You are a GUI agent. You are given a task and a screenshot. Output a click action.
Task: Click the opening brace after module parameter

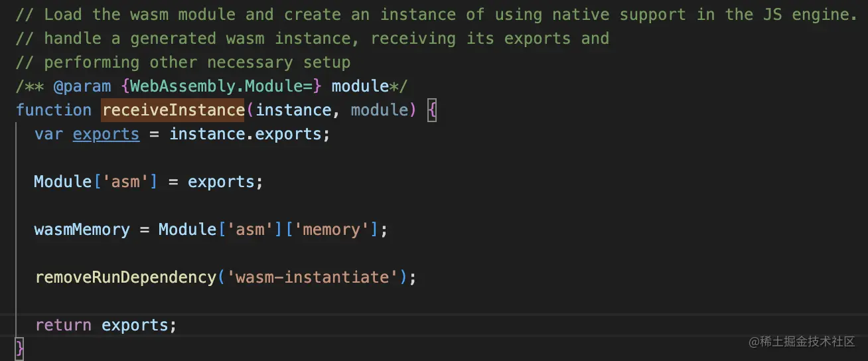[431, 110]
